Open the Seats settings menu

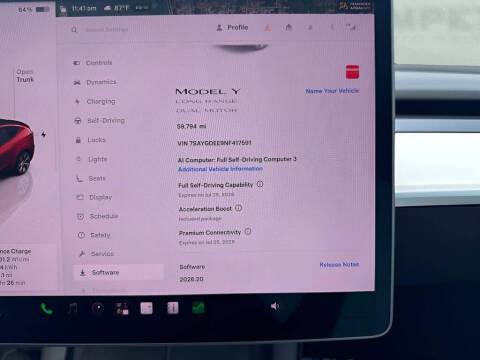click(91, 179)
